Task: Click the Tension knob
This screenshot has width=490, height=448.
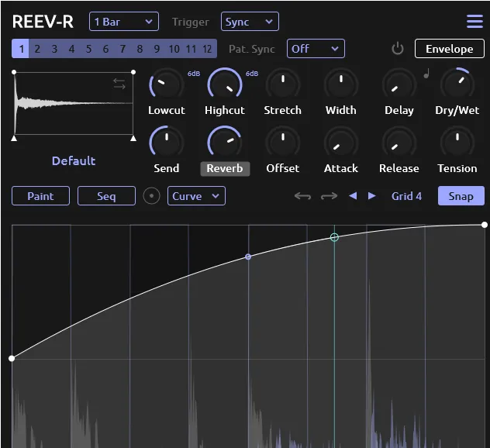Action: tap(457, 143)
